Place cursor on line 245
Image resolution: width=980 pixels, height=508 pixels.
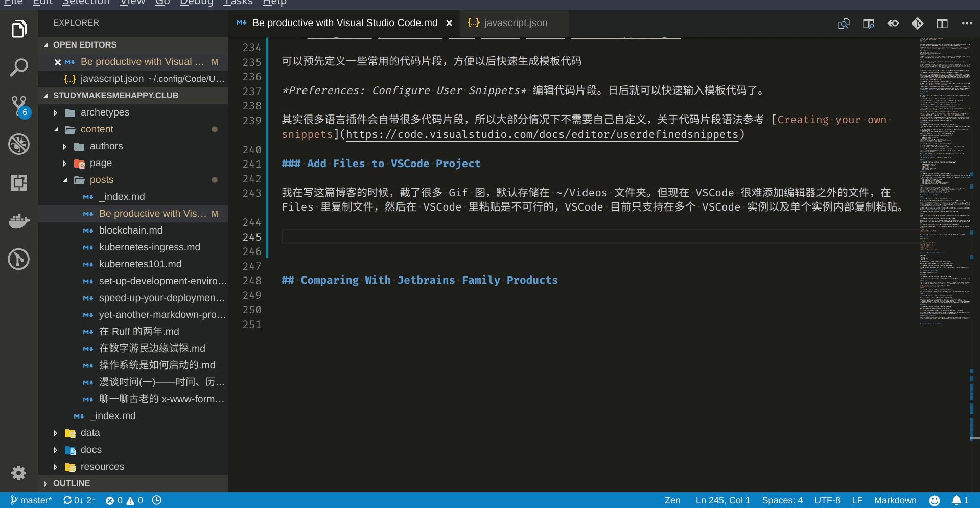click(600, 237)
